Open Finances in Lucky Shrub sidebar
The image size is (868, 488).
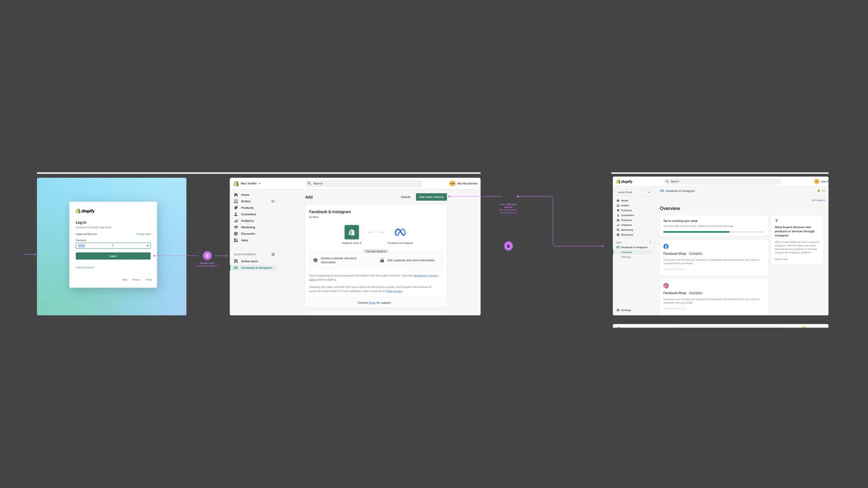pyautogui.click(x=626, y=220)
